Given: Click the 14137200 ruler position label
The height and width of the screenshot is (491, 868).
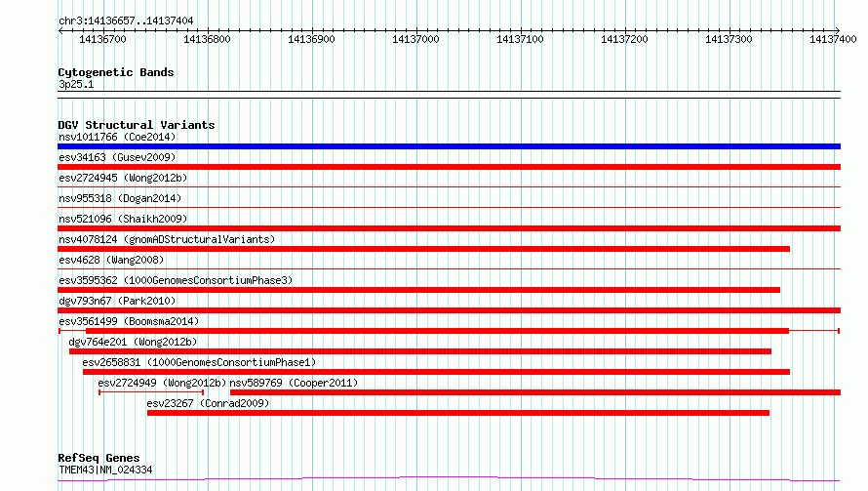Looking at the screenshot, I should (x=624, y=39).
